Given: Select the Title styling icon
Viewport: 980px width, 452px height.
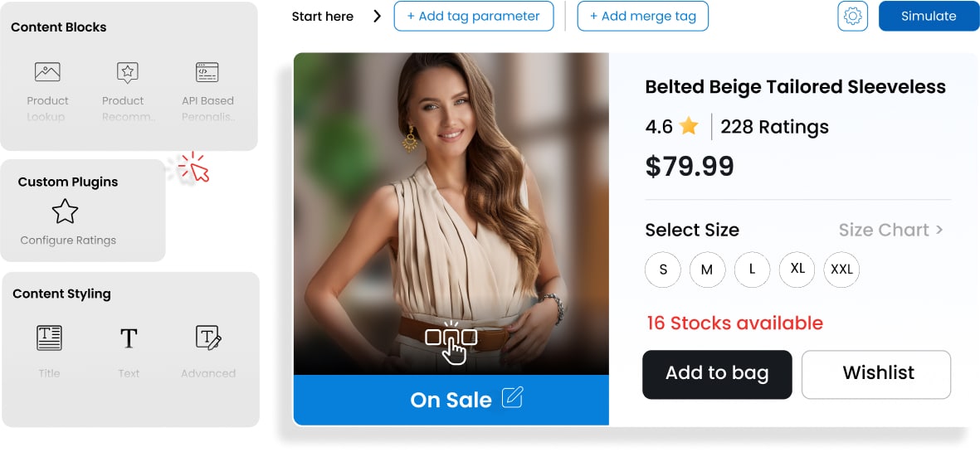Looking at the screenshot, I should coord(49,338).
